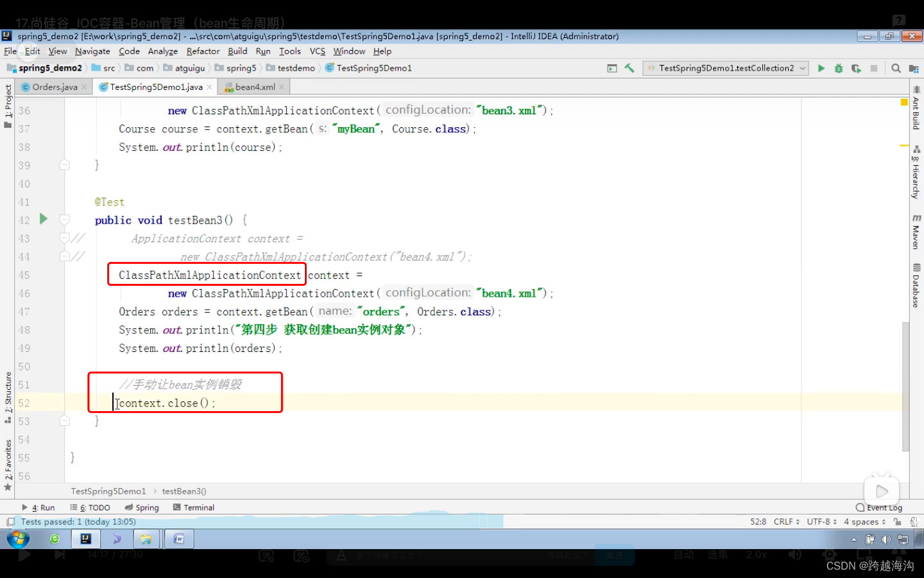Click the grey Stop square icon
The image size is (924, 578).
click(x=874, y=68)
